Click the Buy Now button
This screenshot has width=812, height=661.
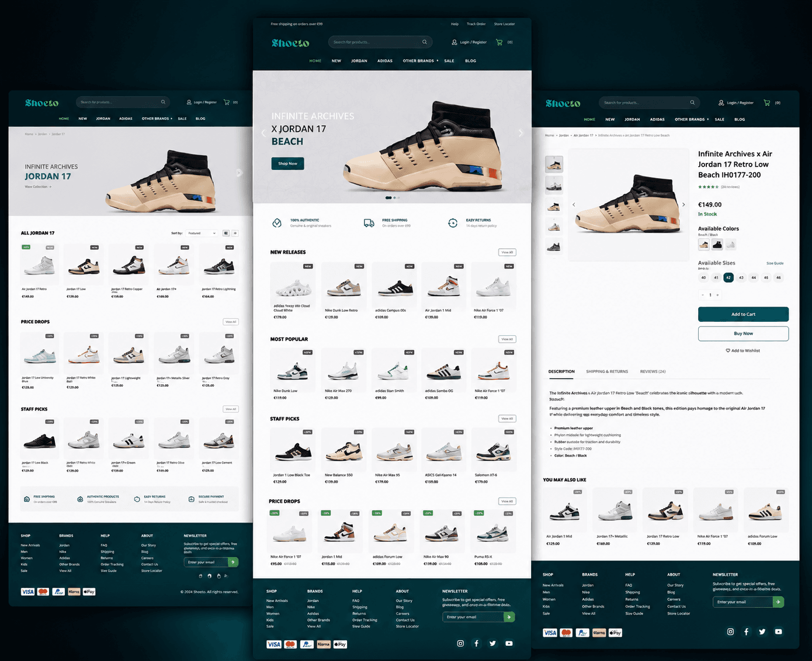(x=743, y=333)
